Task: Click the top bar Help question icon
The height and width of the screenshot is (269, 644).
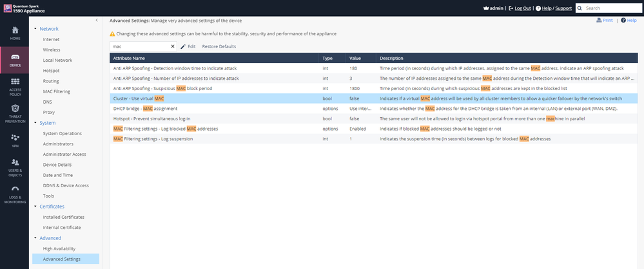Action: [538, 8]
